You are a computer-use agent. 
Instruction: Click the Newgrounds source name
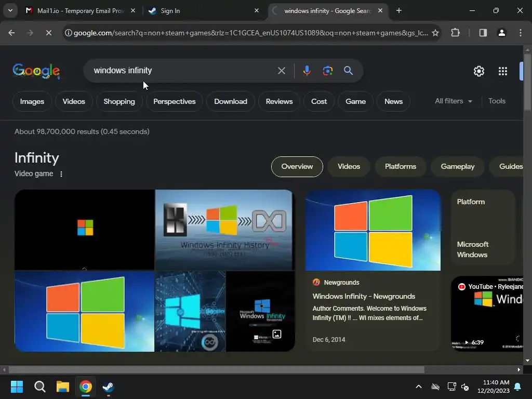[x=341, y=282]
